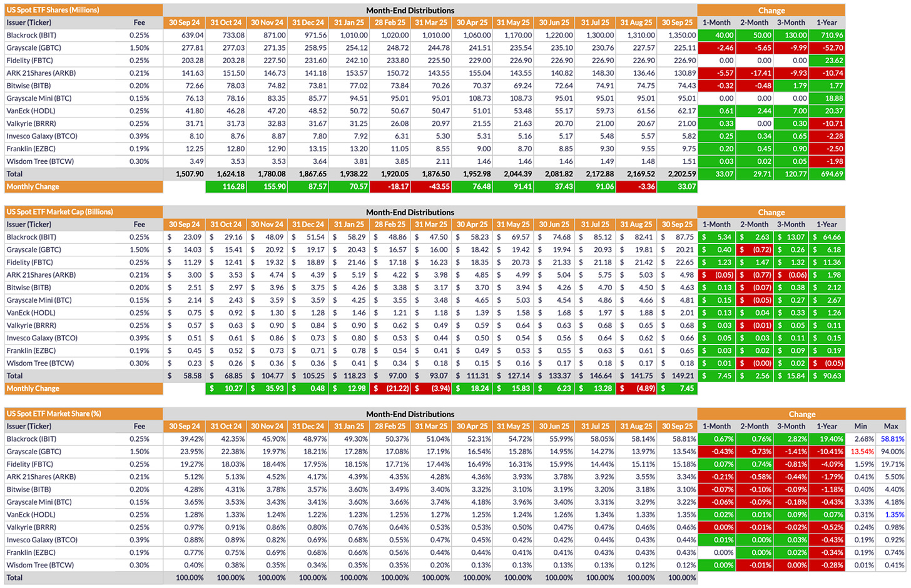Click the Shares table total 2,202.59

[681, 174]
